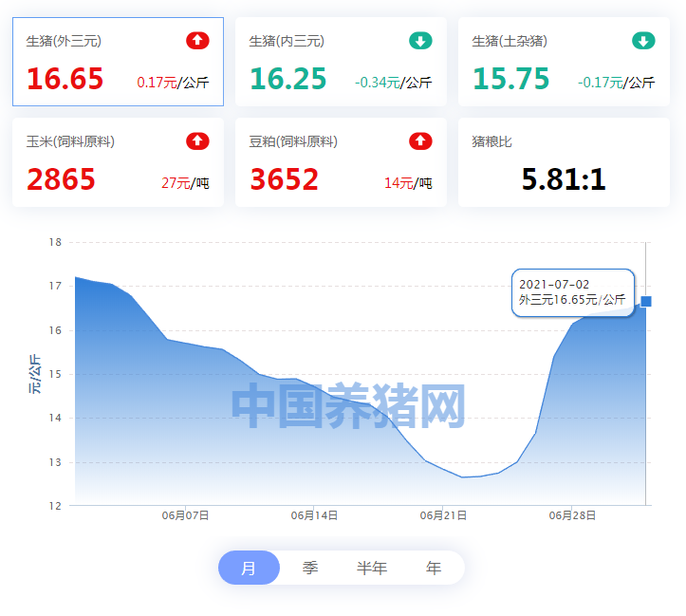This screenshot has width=686, height=616.
Task: Click the 06月28日 axis label
Action: (x=572, y=515)
